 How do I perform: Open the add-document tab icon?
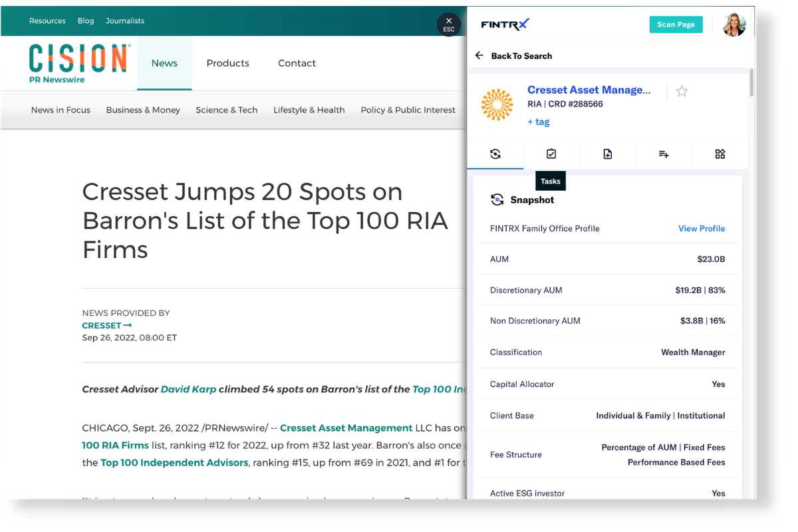(x=608, y=154)
